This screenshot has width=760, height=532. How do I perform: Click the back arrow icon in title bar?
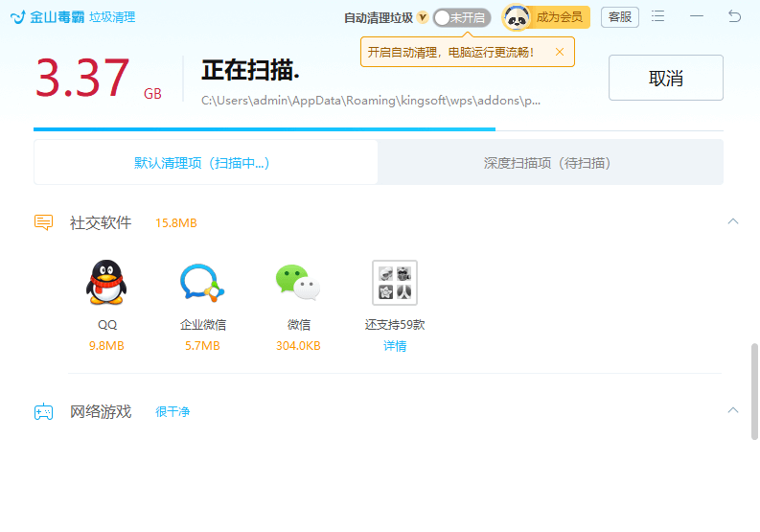[734, 16]
